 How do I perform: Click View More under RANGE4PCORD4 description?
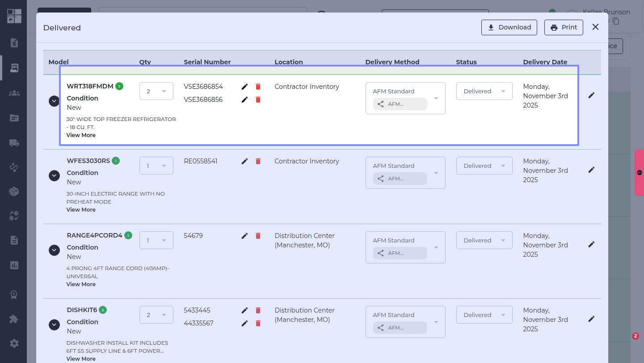pyautogui.click(x=81, y=284)
